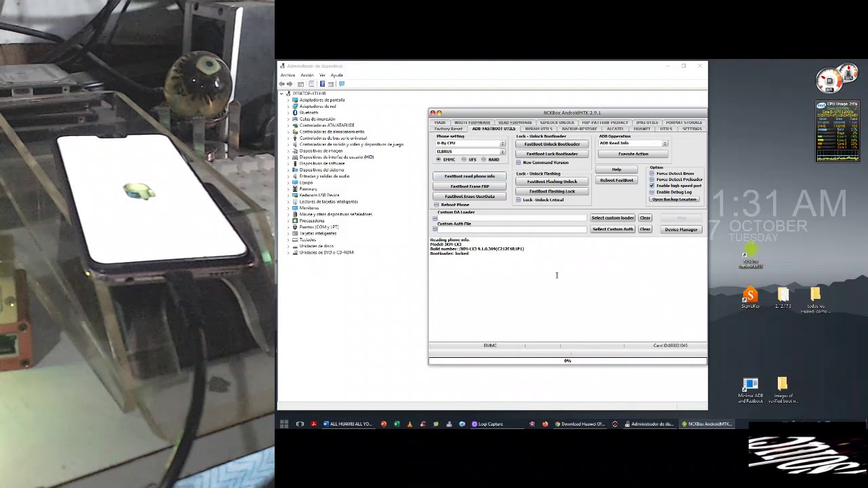Screen dimensions: 868x488
Task: Switch to the SETTINGS tab in NCKBox
Action: (x=692, y=129)
